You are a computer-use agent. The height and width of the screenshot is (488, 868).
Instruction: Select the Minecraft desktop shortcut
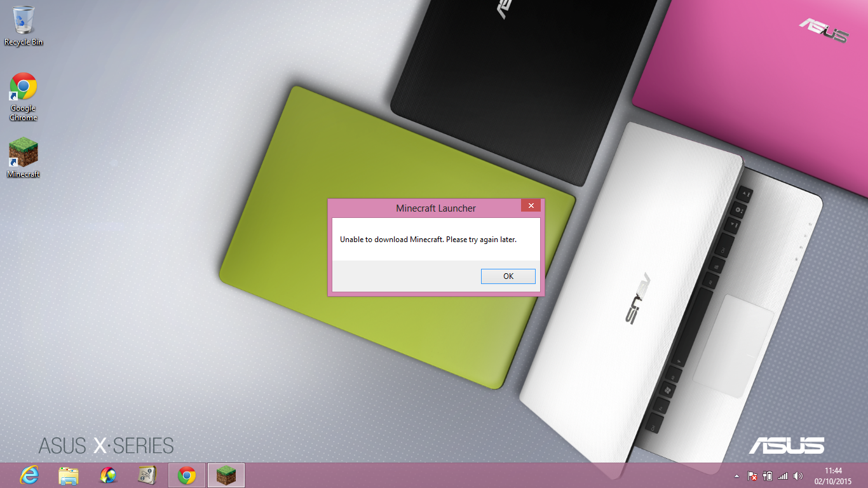(x=24, y=158)
